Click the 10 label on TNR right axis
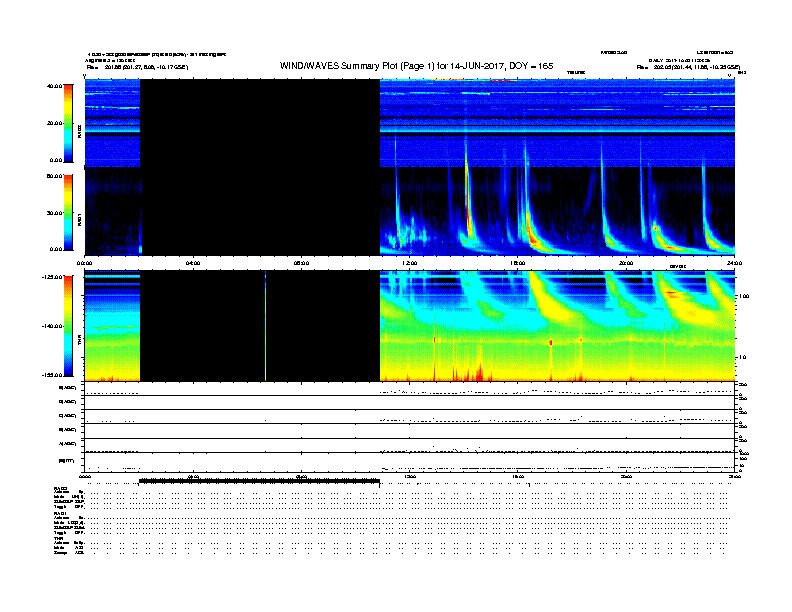Image resolution: width=792 pixels, height=612 pixels. [742, 358]
